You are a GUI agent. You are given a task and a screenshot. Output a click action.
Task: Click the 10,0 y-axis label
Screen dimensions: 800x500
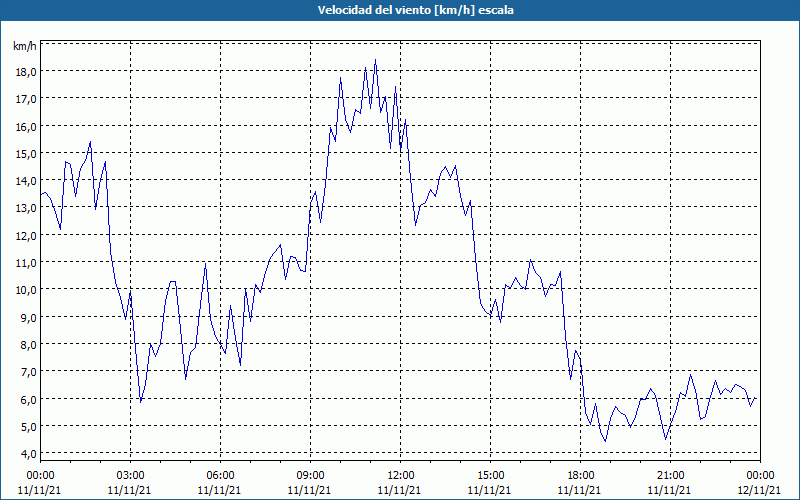click(x=27, y=290)
